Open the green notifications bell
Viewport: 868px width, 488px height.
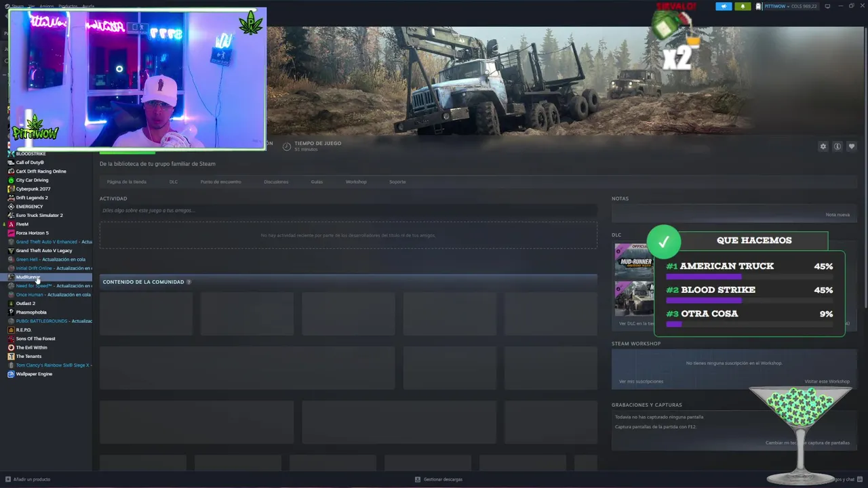click(743, 6)
